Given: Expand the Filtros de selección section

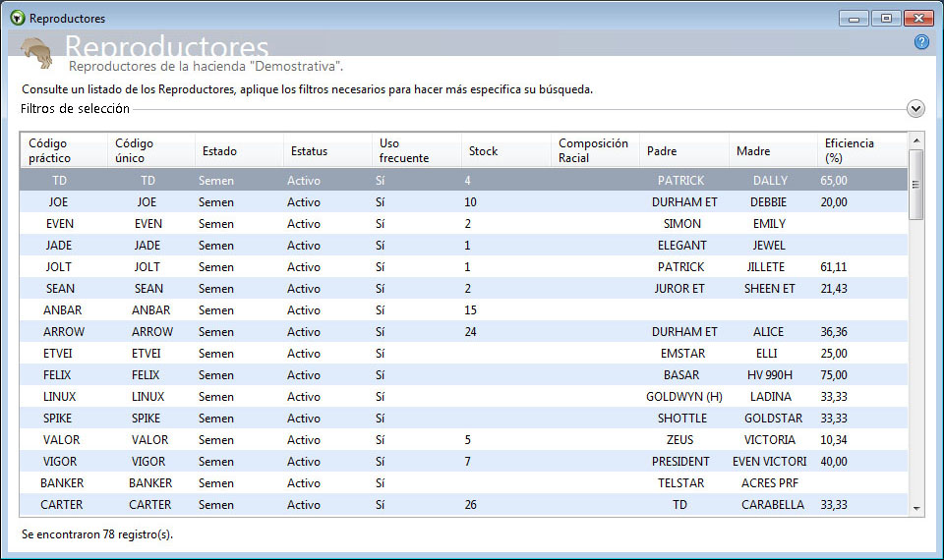Looking at the screenshot, I should pos(915,109).
